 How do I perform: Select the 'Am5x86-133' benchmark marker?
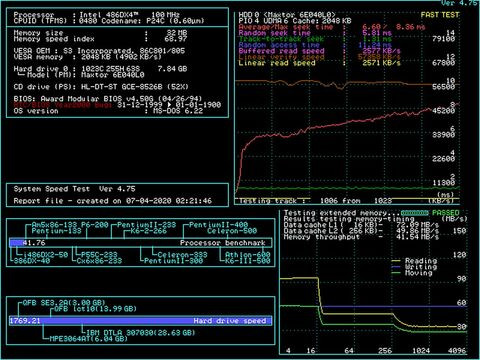click(54, 225)
